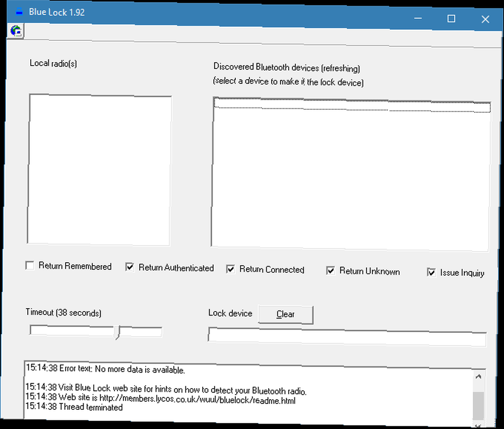Click the Clear button for lock device
Screen dimensions: 504x429
tap(286, 315)
